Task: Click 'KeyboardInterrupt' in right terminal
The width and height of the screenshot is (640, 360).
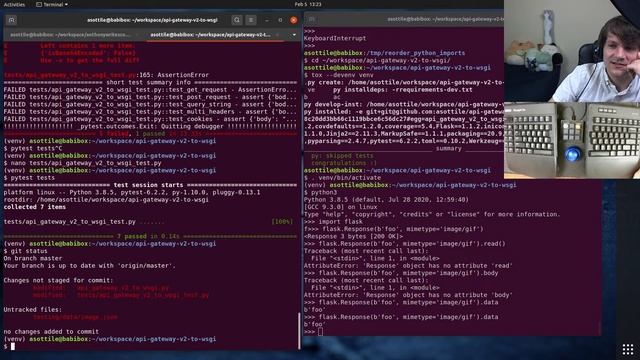Action: (x=335, y=38)
